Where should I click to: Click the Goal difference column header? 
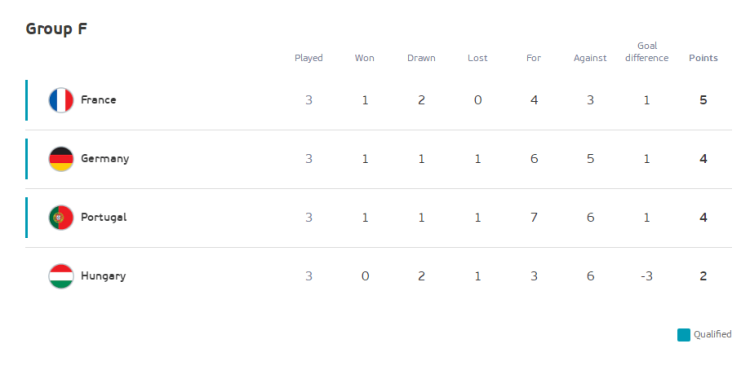pos(647,52)
